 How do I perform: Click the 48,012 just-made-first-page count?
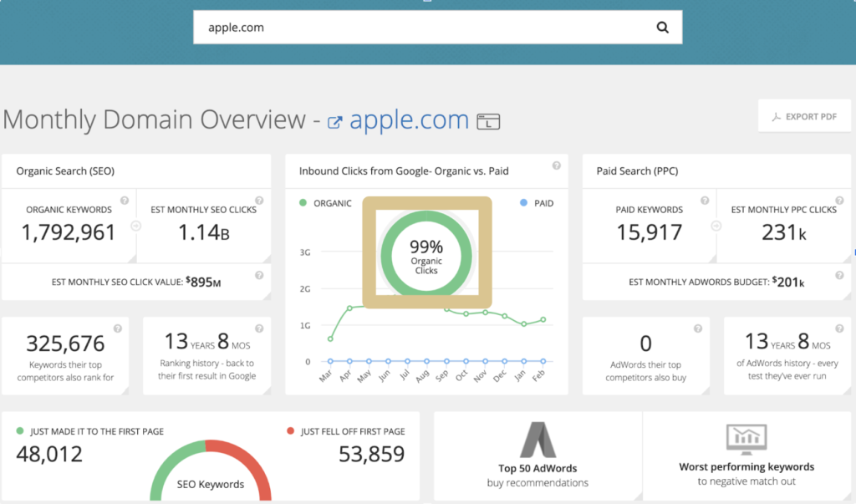click(x=49, y=454)
